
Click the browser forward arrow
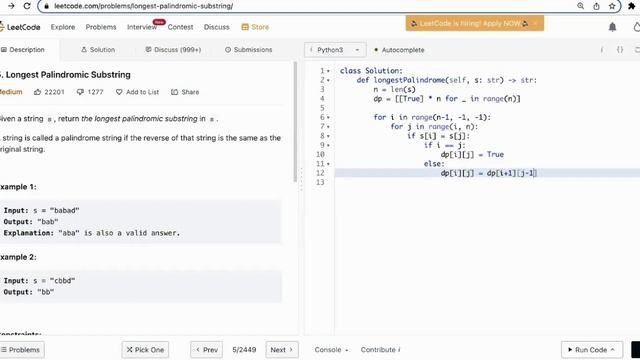(x=11, y=6)
